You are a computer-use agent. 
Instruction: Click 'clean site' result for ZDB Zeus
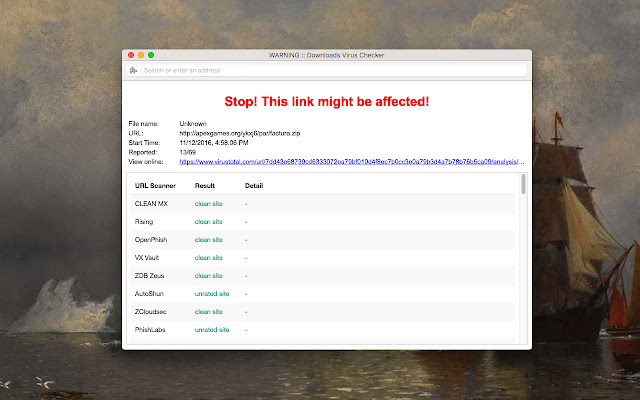pyautogui.click(x=209, y=276)
